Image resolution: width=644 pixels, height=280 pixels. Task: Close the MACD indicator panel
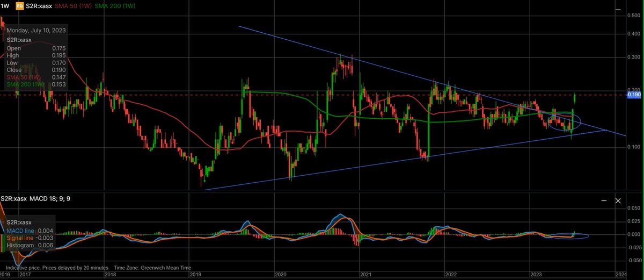[x=618, y=200]
